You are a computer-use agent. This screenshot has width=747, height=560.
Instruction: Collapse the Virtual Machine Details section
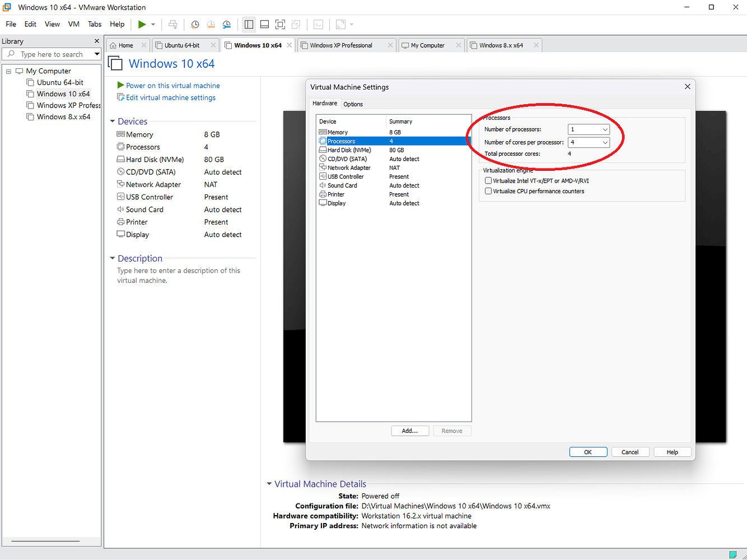pos(269,484)
